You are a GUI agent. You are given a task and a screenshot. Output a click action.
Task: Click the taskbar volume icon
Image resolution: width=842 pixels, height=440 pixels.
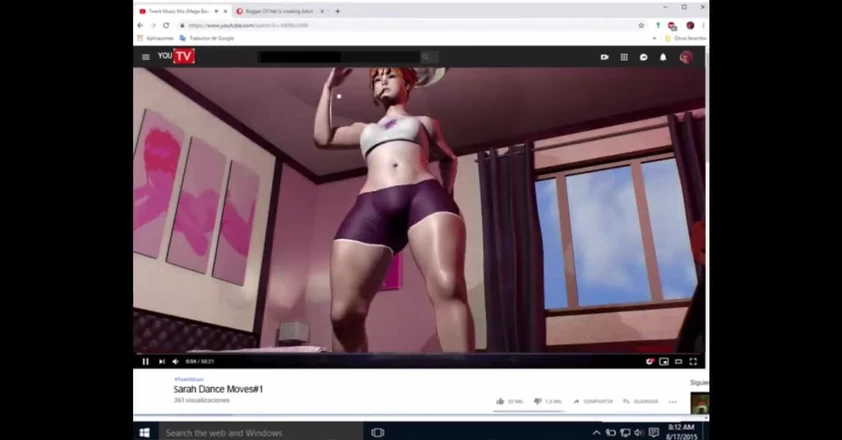tap(638, 432)
